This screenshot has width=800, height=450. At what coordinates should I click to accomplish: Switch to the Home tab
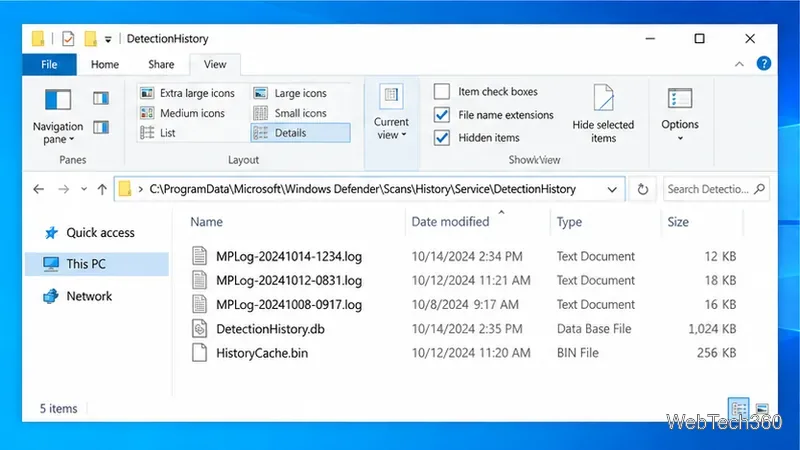point(105,64)
